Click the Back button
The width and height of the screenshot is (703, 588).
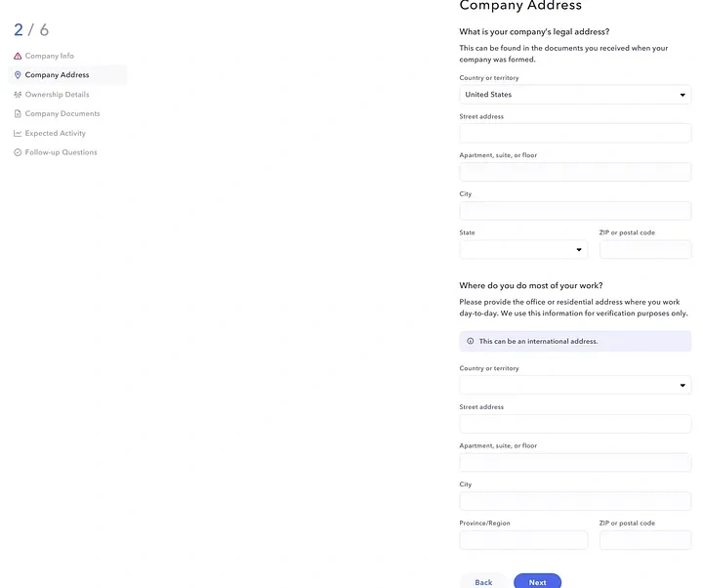click(x=483, y=582)
